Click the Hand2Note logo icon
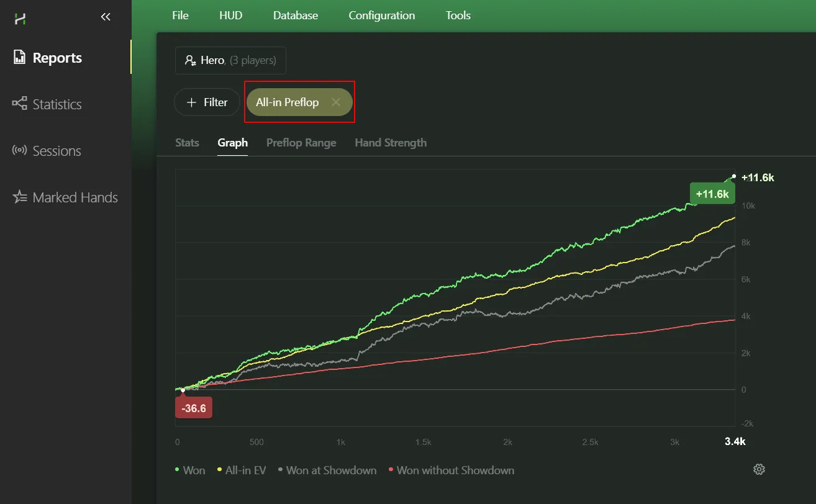Image resolution: width=816 pixels, height=504 pixels. point(20,19)
